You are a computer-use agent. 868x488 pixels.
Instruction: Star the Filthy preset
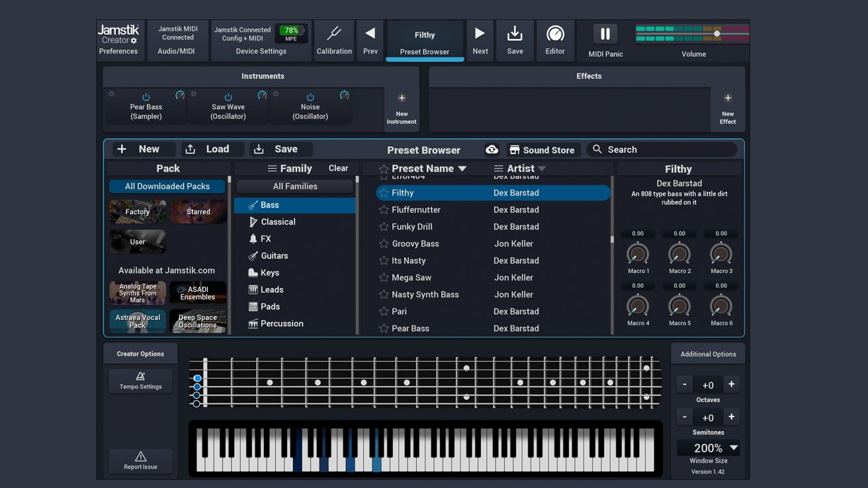click(384, 193)
